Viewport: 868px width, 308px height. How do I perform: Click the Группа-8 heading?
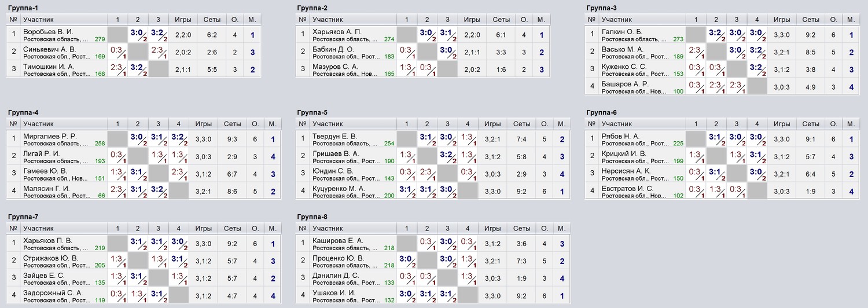[x=312, y=217]
